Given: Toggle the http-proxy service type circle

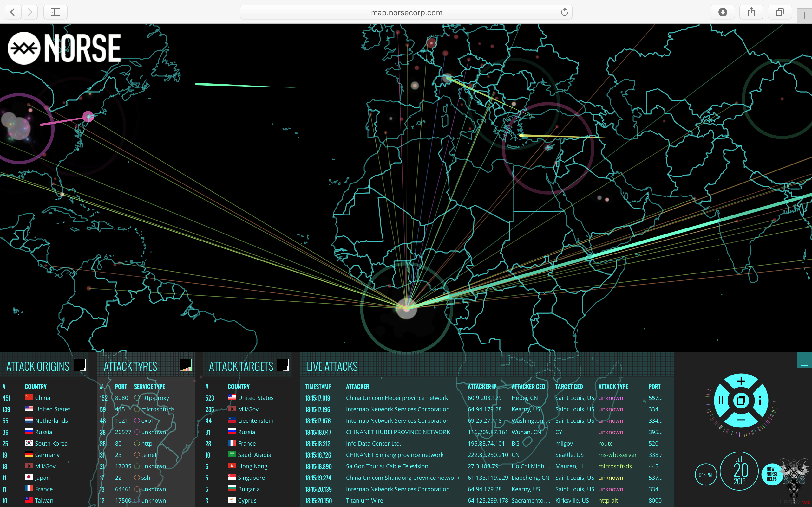Looking at the screenshot, I should pyautogui.click(x=137, y=398).
